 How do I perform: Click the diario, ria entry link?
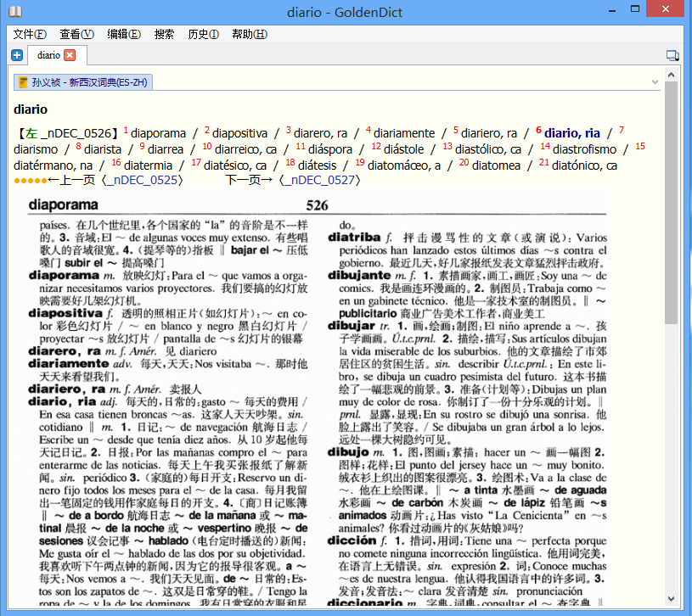pyautogui.click(x=572, y=133)
